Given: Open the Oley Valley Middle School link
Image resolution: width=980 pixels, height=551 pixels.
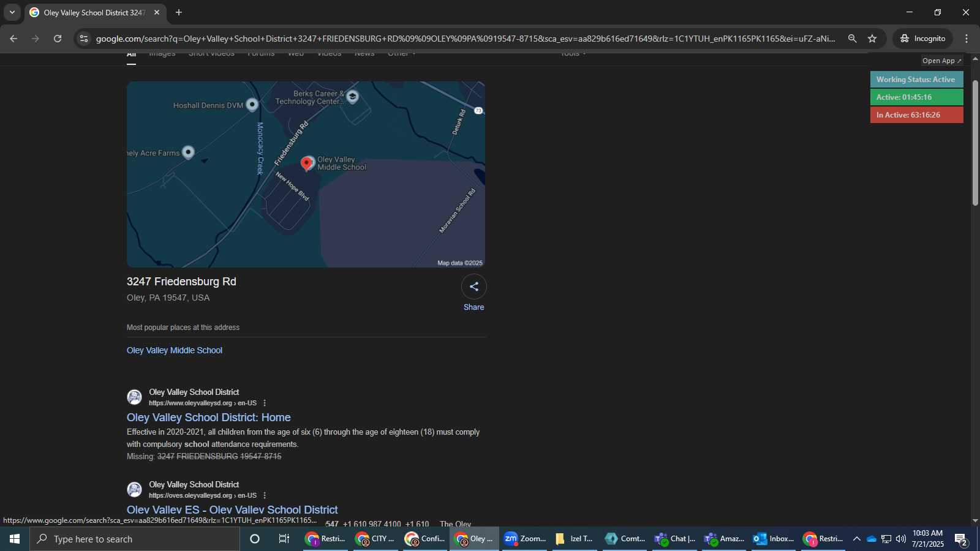Looking at the screenshot, I should click(175, 350).
